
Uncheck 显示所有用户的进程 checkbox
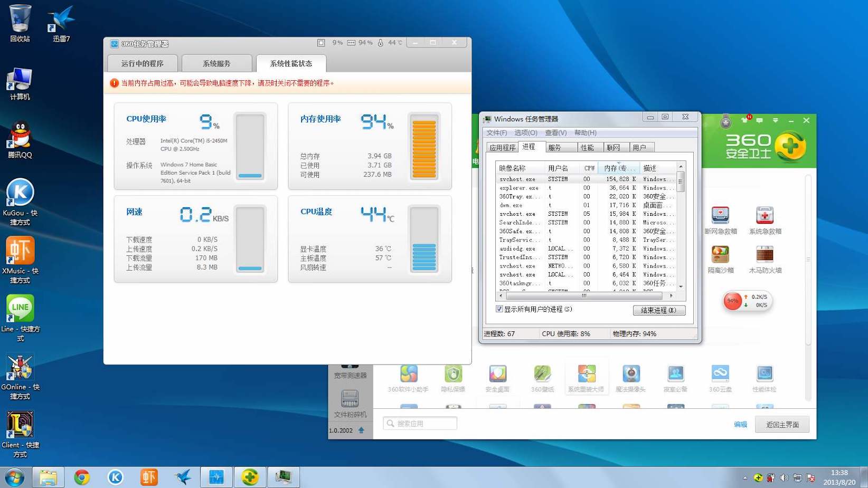[499, 309]
